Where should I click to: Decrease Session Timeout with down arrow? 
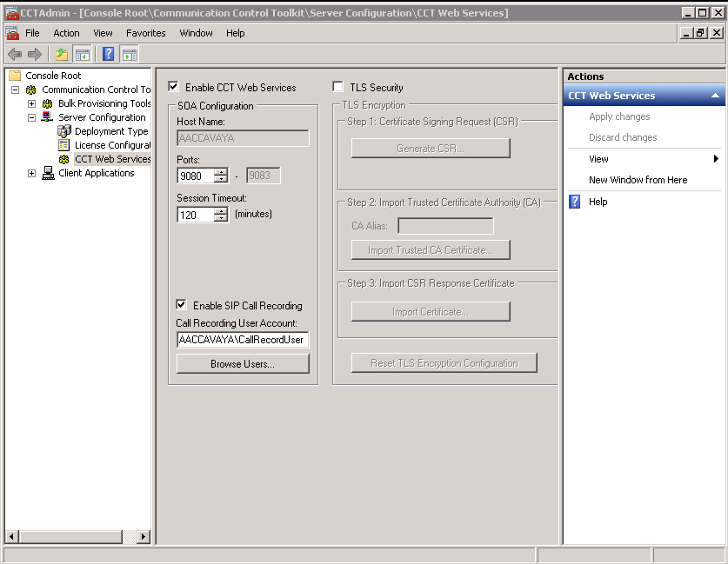tap(222, 218)
